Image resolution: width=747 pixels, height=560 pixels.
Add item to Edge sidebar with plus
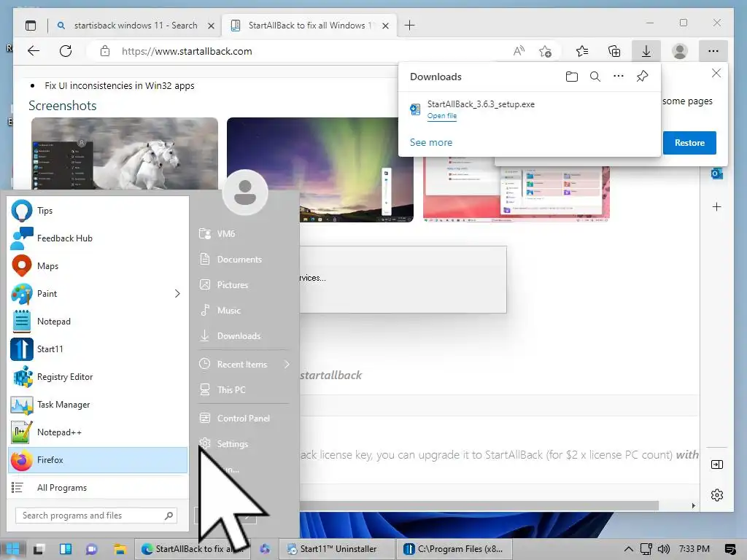click(716, 206)
